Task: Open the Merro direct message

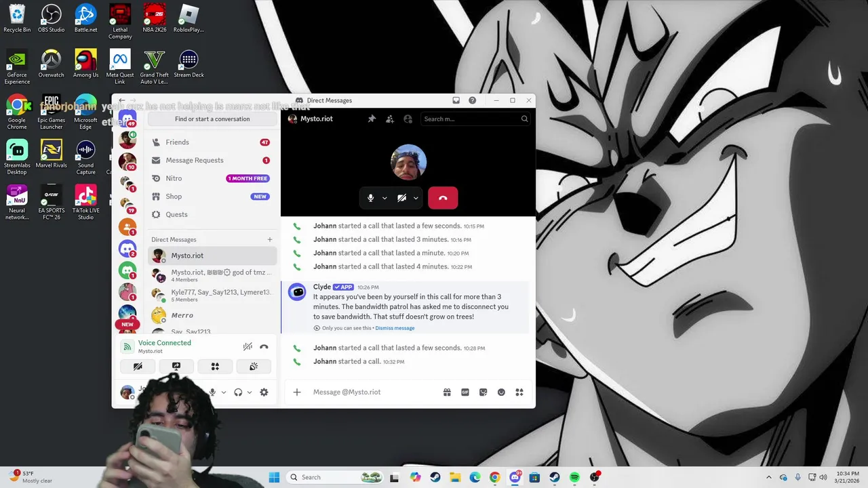Action: click(x=212, y=315)
